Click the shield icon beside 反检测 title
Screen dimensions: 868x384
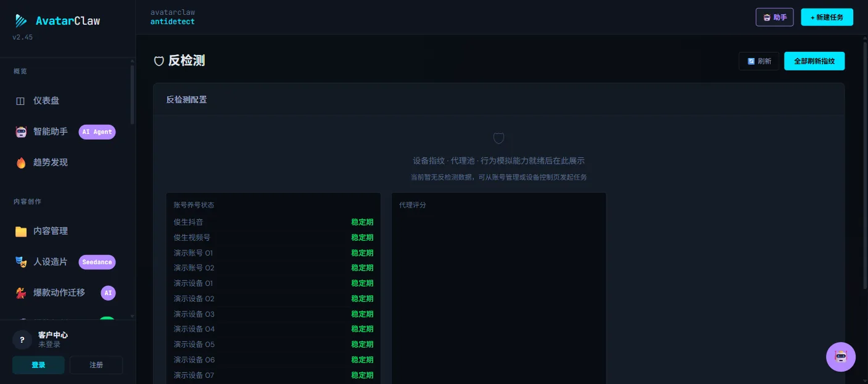pos(159,61)
